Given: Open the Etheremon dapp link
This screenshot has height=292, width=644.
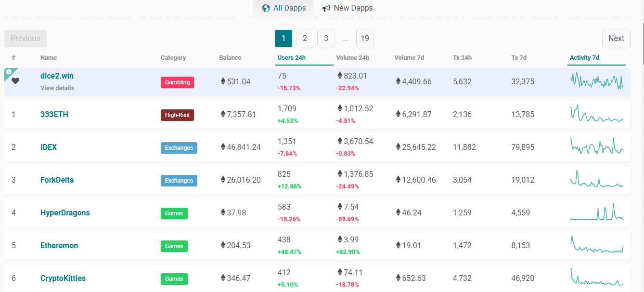Looking at the screenshot, I should coord(59,246).
